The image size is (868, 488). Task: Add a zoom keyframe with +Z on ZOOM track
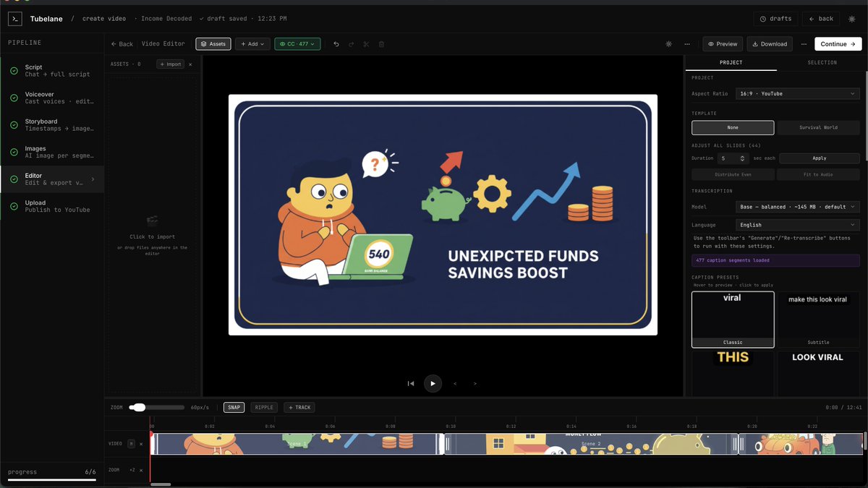pos(132,470)
